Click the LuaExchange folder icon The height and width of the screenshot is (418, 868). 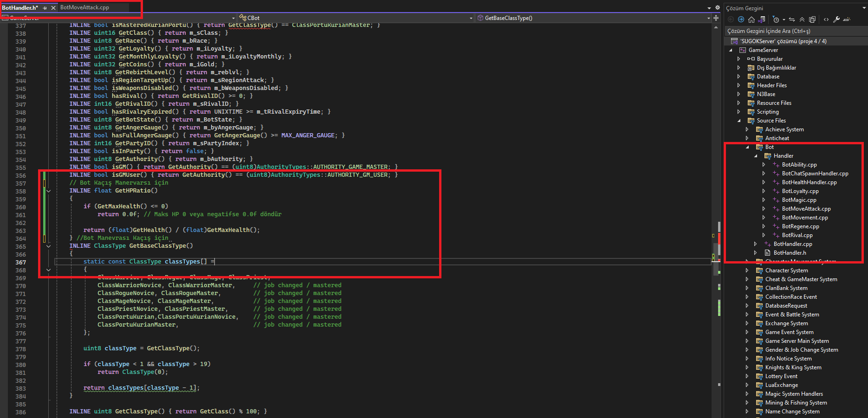click(x=759, y=385)
